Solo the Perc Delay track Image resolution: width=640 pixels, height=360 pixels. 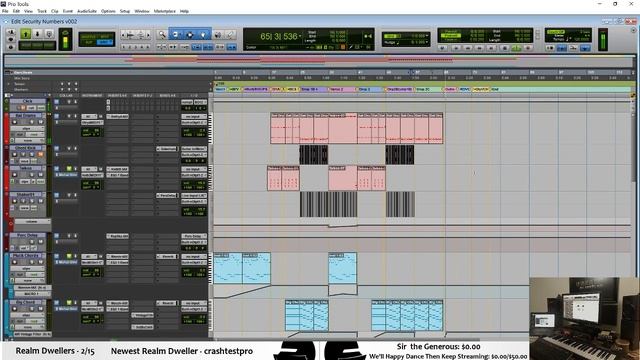[32, 242]
